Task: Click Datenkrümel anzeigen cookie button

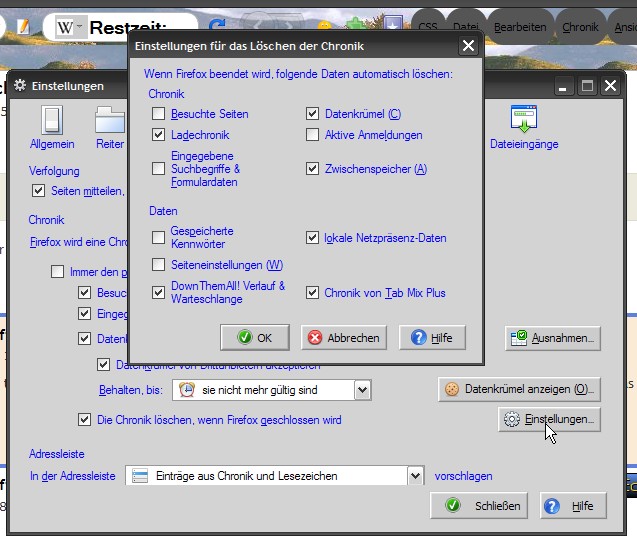Action: (x=520, y=389)
